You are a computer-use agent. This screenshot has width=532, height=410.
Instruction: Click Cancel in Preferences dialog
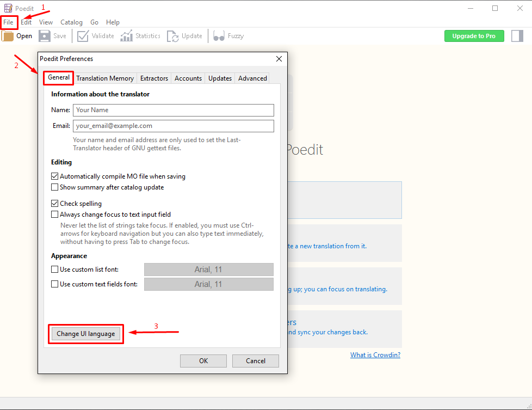256,361
